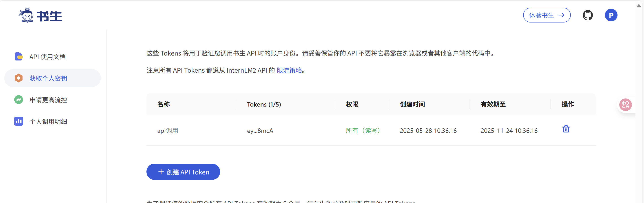Click the ey...8mcA token value
644x203 pixels.
pos(260,131)
